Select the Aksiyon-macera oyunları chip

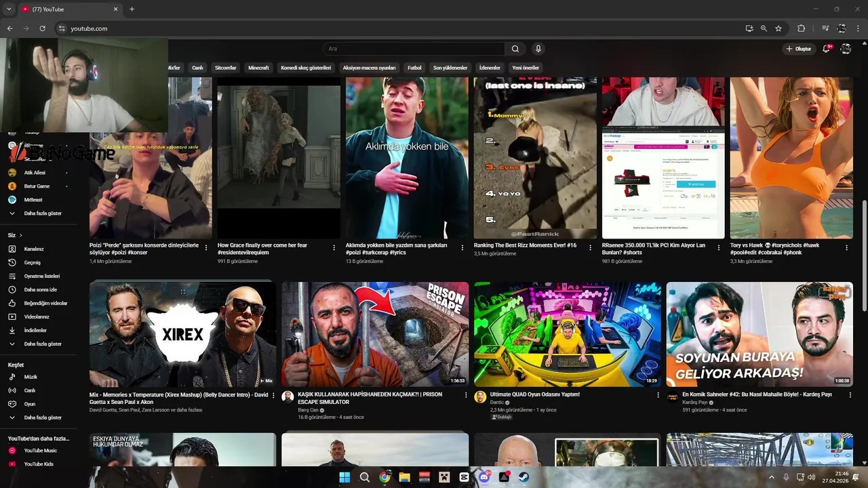[x=369, y=68]
